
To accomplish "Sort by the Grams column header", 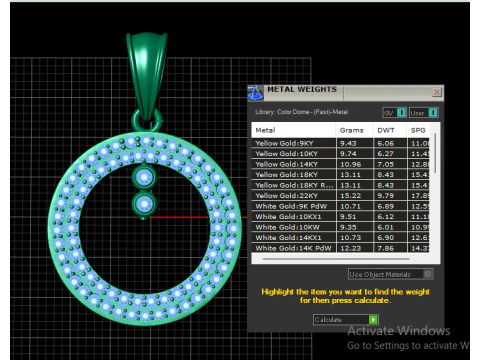I will tap(355, 130).
